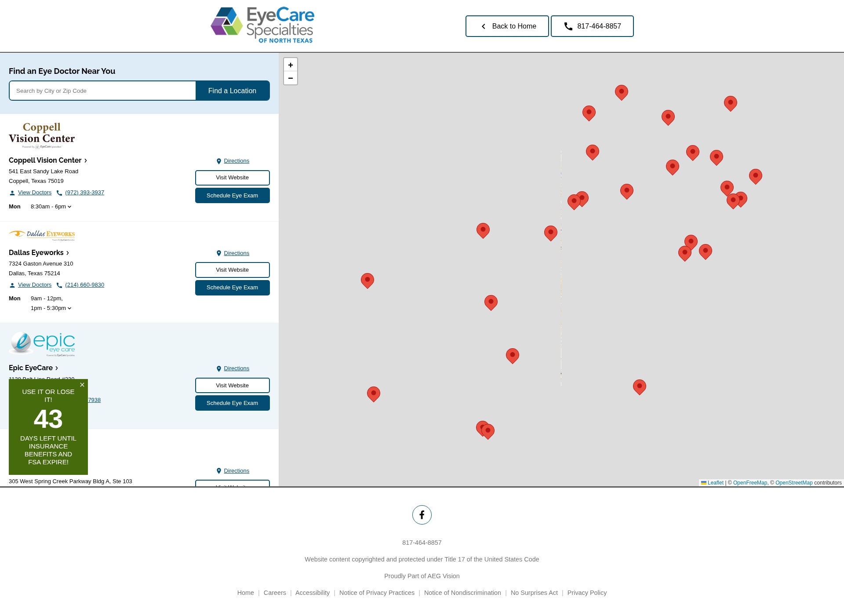Click the Search by City or Zip Code field
The height and width of the screenshot is (616, 844).
pos(102,91)
